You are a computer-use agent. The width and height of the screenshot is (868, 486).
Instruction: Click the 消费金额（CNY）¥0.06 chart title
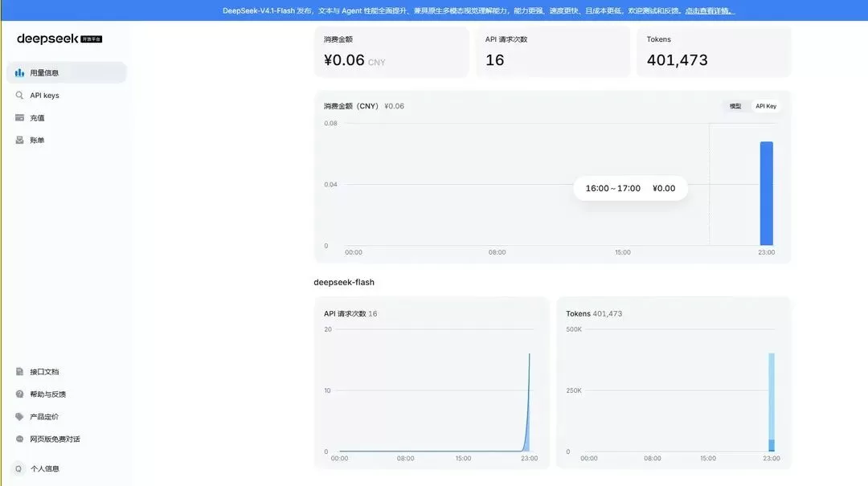[x=364, y=106]
